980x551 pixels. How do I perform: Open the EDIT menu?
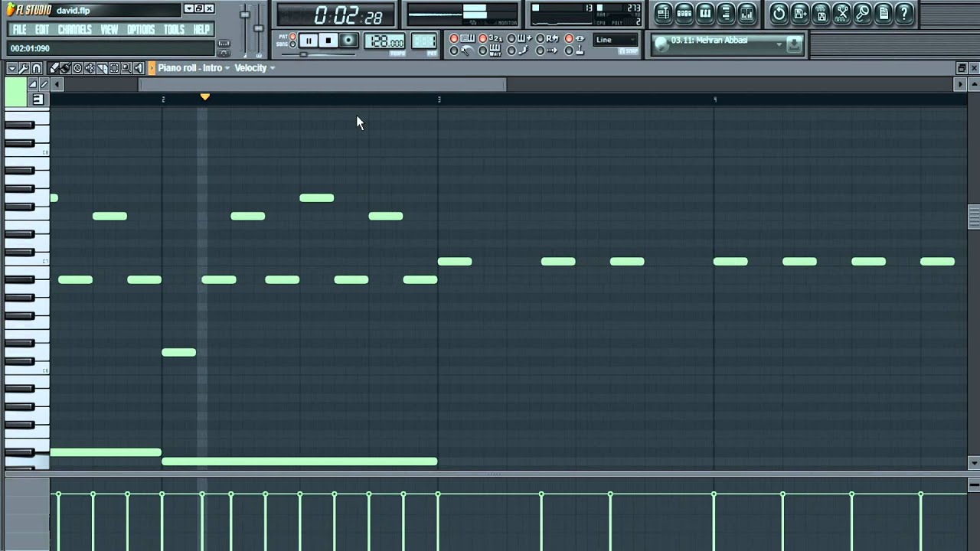pos(42,30)
